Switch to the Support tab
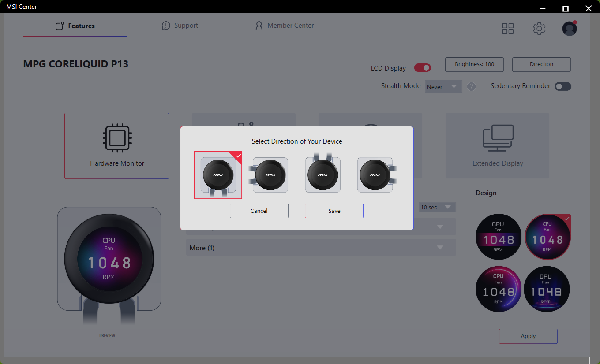600x364 pixels. 180,26
